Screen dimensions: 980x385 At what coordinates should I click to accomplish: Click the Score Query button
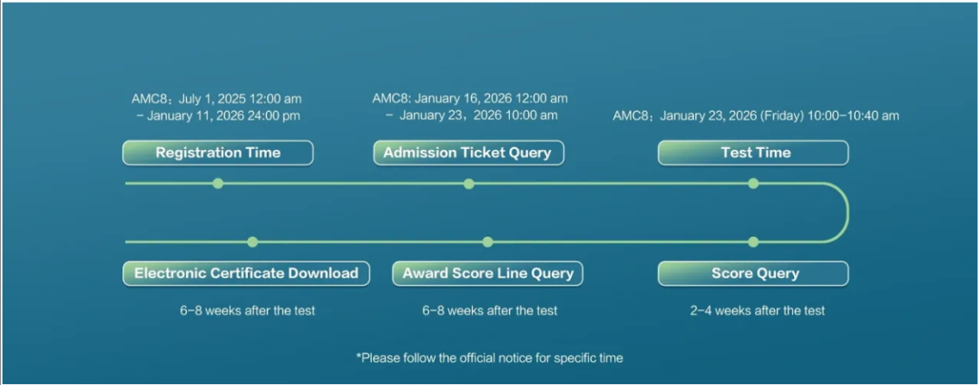tap(753, 273)
